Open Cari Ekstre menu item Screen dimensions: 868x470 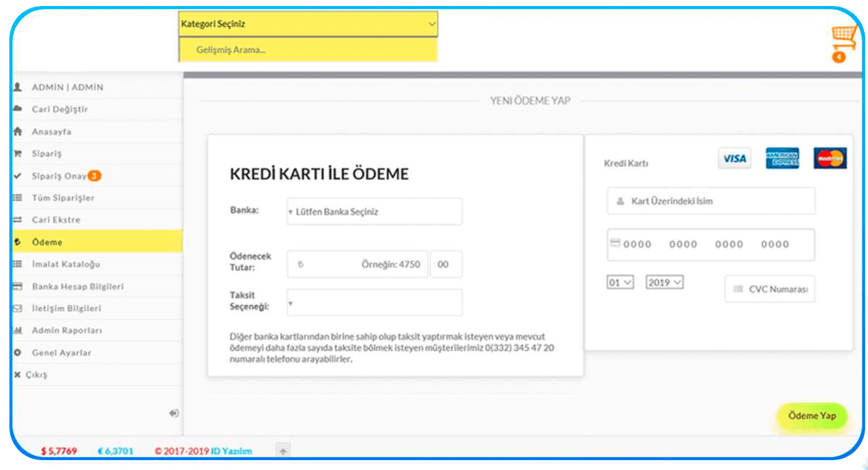97,220
